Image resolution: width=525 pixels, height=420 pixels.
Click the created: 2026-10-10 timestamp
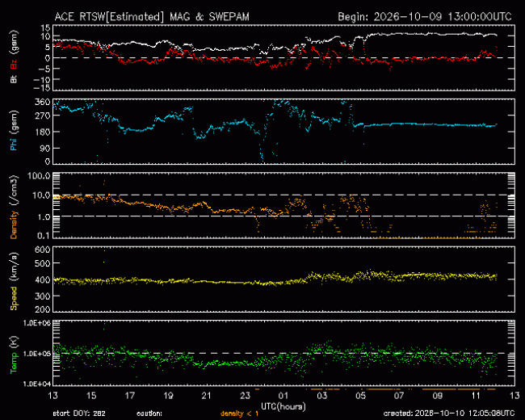click(449, 414)
